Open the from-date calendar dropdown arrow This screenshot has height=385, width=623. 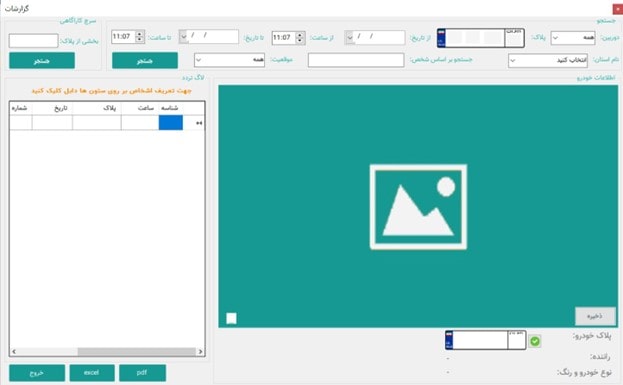click(349, 38)
